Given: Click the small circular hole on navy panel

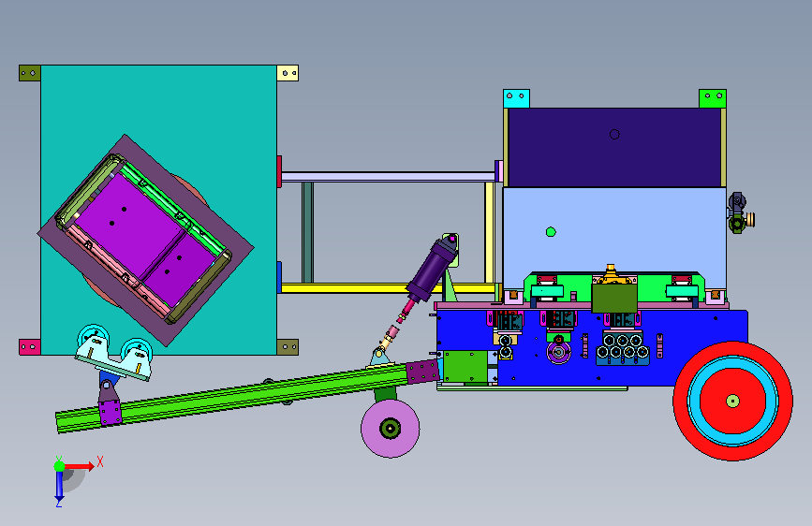Looking at the screenshot, I should point(614,135).
